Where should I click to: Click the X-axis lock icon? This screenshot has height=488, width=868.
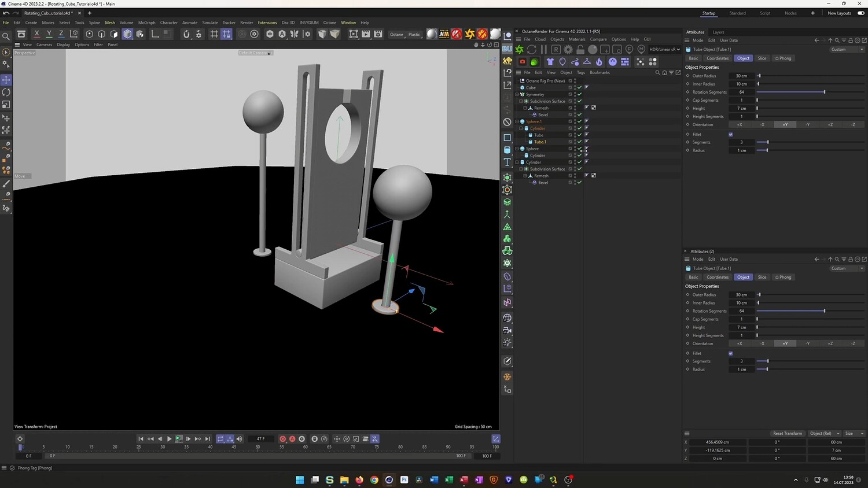36,34
